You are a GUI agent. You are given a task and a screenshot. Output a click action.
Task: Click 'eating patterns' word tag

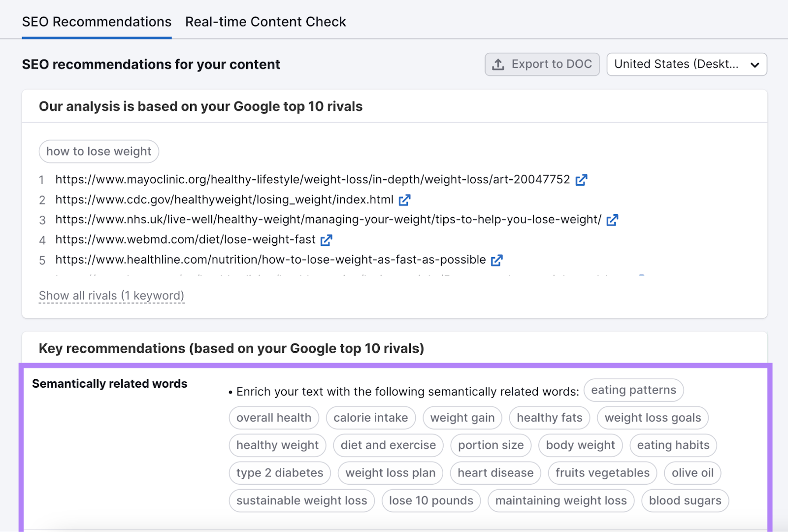point(633,390)
